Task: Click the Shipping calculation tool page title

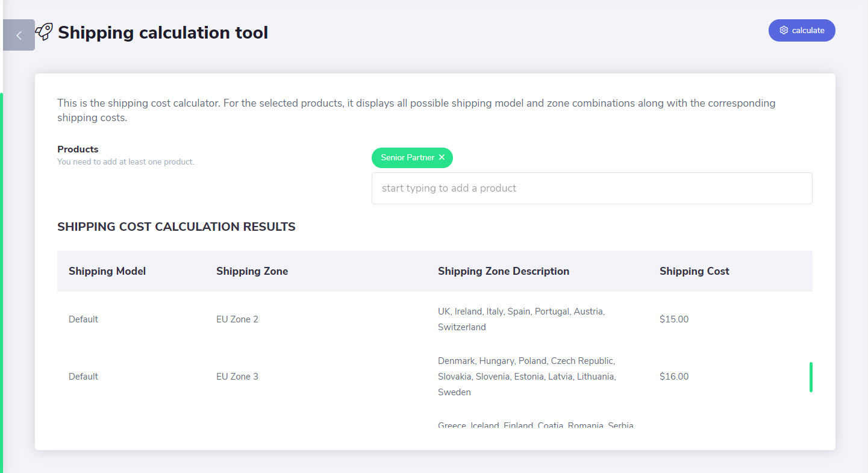Action: pos(163,33)
